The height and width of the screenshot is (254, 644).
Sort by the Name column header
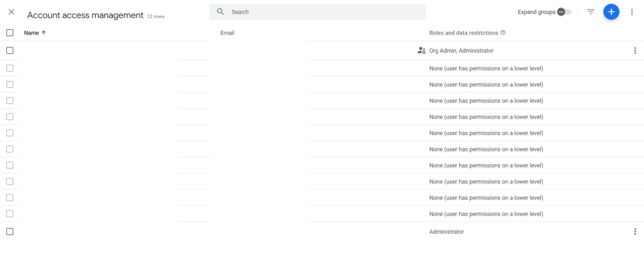(31, 33)
